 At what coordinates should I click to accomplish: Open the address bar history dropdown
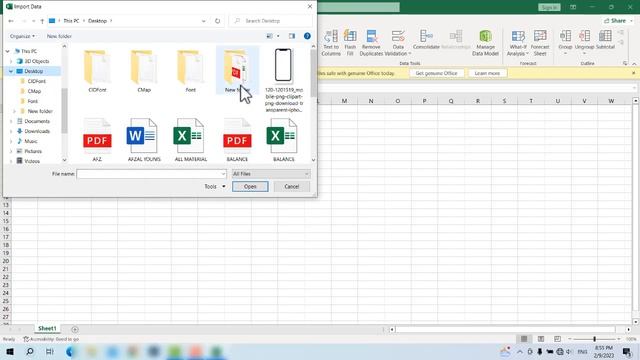point(203,21)
